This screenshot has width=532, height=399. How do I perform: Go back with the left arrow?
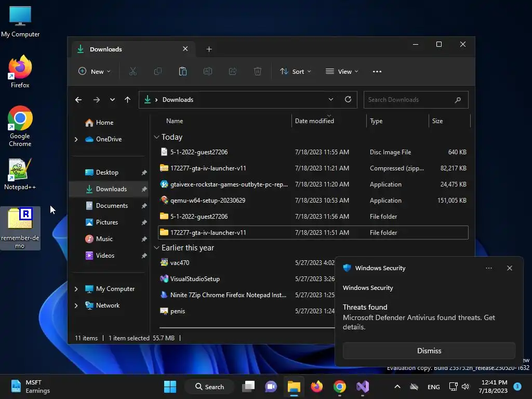pyautogui.click(x=78, y=100)
